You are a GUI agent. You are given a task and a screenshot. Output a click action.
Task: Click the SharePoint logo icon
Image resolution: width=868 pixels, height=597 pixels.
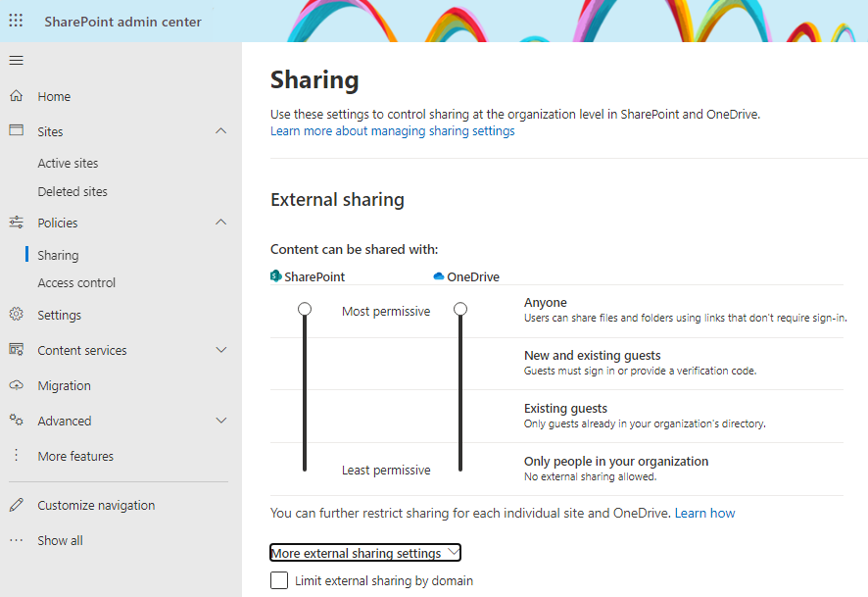(x=275, y=275)
